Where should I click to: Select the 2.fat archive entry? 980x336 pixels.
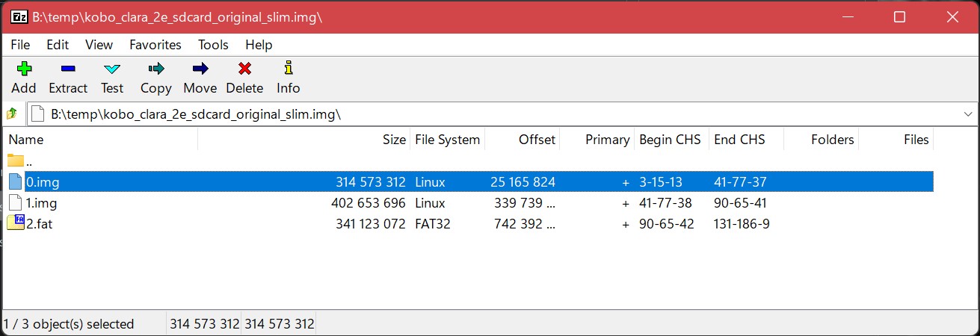click(39, 224)
